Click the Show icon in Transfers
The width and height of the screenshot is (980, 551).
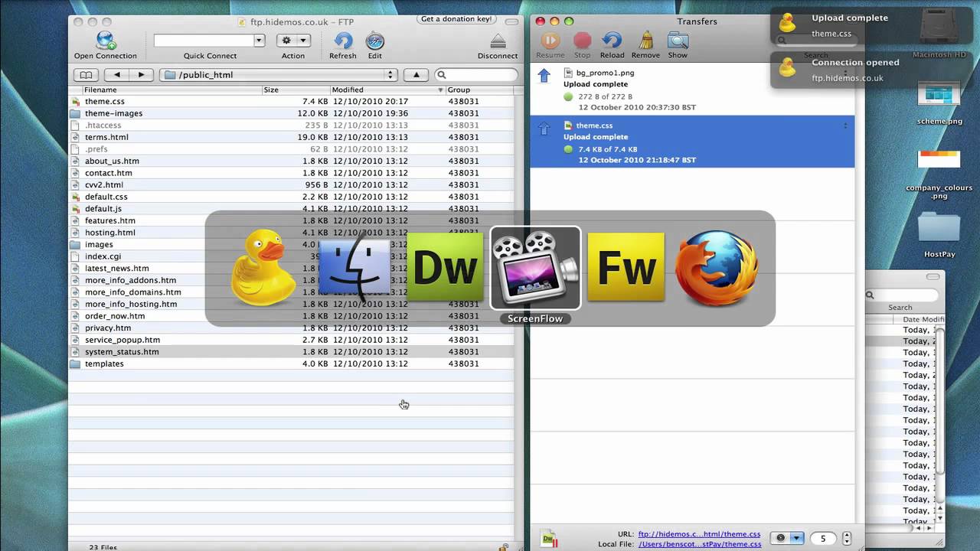tap(678, 41)
